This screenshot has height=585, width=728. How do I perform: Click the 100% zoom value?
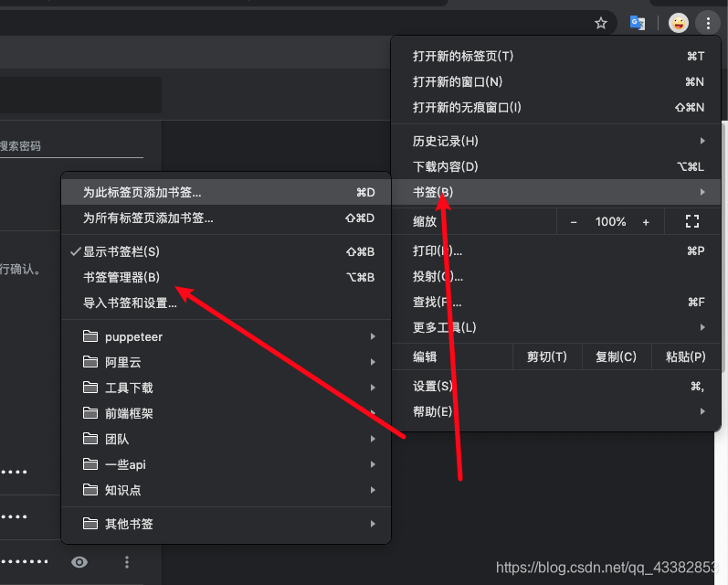click(x=610, y=221)
